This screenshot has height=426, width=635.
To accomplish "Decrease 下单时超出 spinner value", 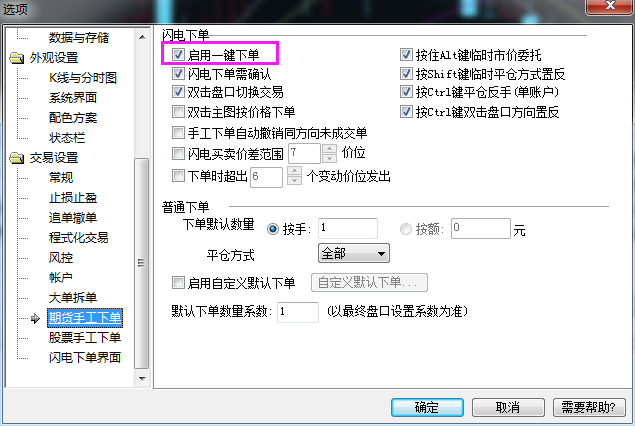I will 294,181.
